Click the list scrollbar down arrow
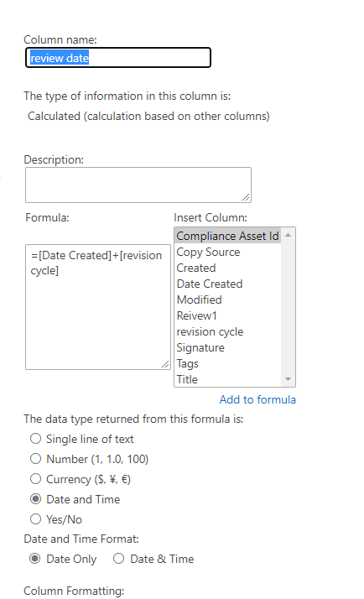 [288, 379]
